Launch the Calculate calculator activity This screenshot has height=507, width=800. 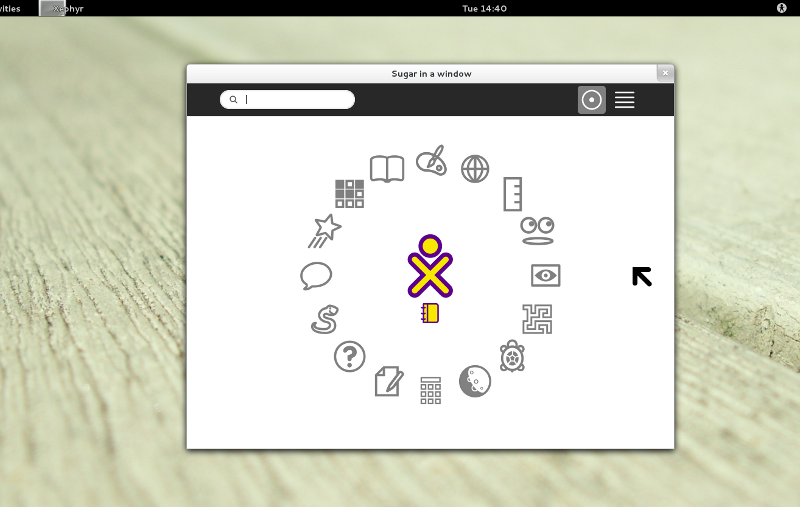pos(431,390)
